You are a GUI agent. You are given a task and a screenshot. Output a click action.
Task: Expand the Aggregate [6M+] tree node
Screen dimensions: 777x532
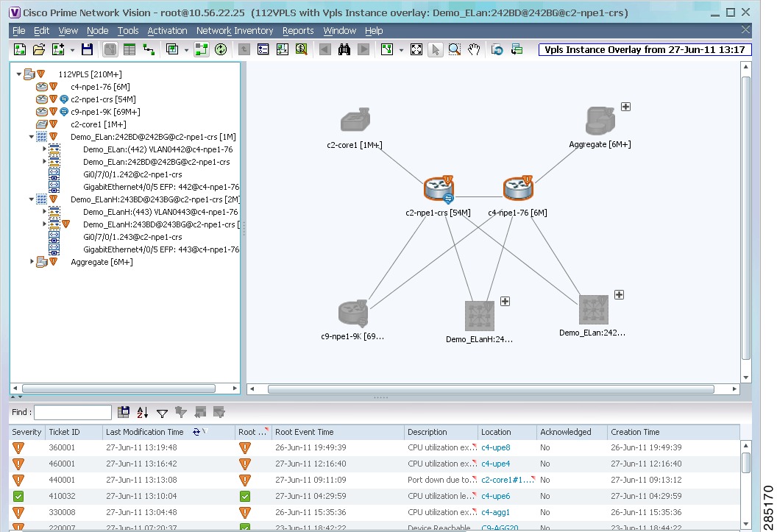point(32,261)
